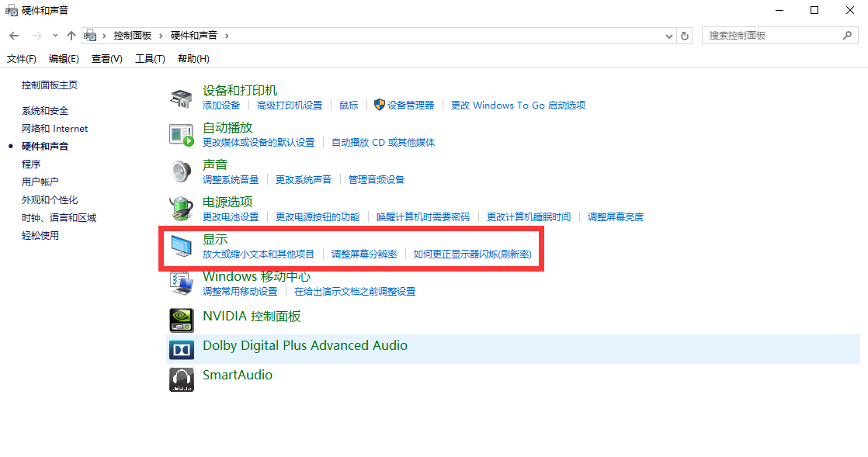The image size is (868, 457).
Task: Open the 帮助(H) menu
Action: pyautogui.click(x=193, y=59)
